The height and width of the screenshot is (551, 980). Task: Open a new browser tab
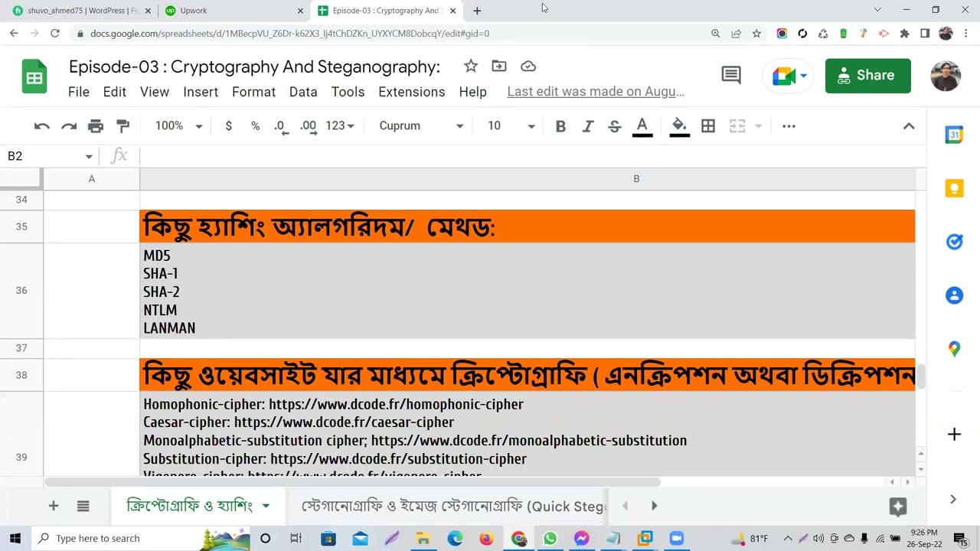pos(477,11)
